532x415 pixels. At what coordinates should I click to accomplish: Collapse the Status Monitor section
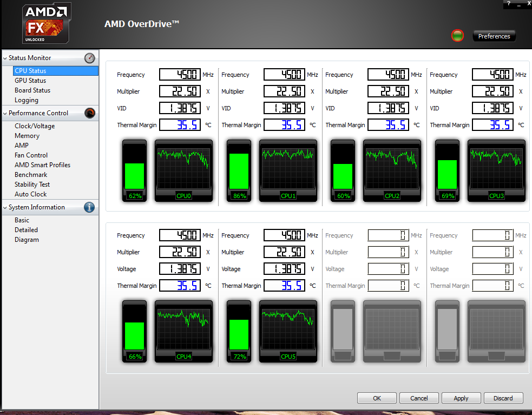coord(5,58)
